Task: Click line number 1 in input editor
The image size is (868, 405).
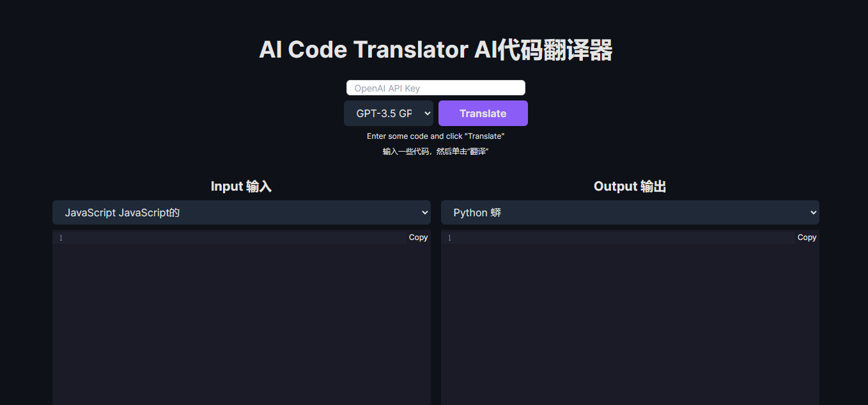Action: 60,237
